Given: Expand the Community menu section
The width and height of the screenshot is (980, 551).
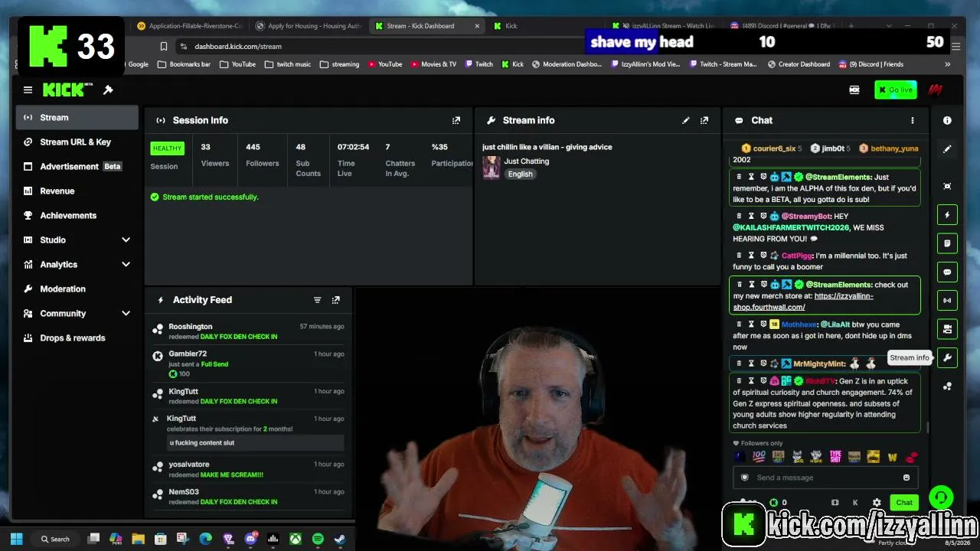Looking at the screenshot, I should [126, 314].
